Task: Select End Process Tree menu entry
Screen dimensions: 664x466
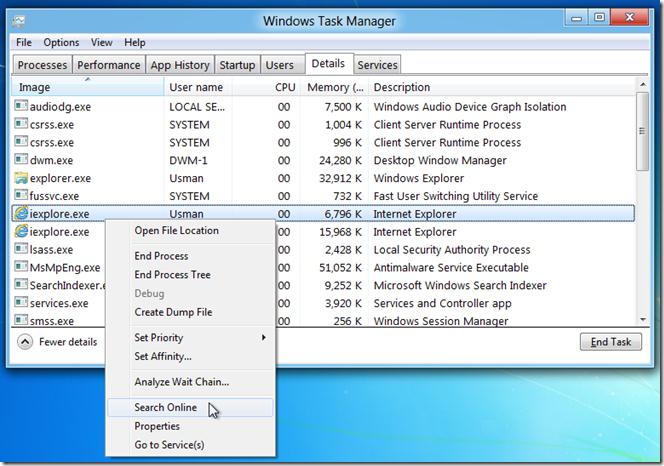Action: (172, 275)
